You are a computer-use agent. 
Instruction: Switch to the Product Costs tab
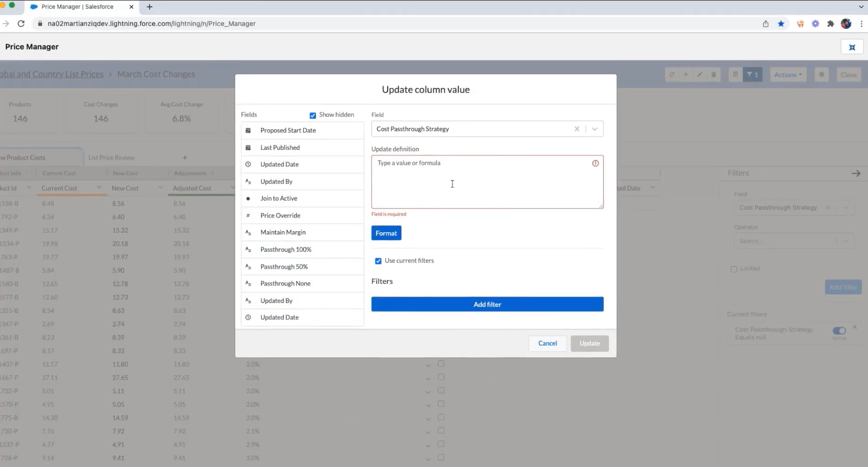point(41,158)
